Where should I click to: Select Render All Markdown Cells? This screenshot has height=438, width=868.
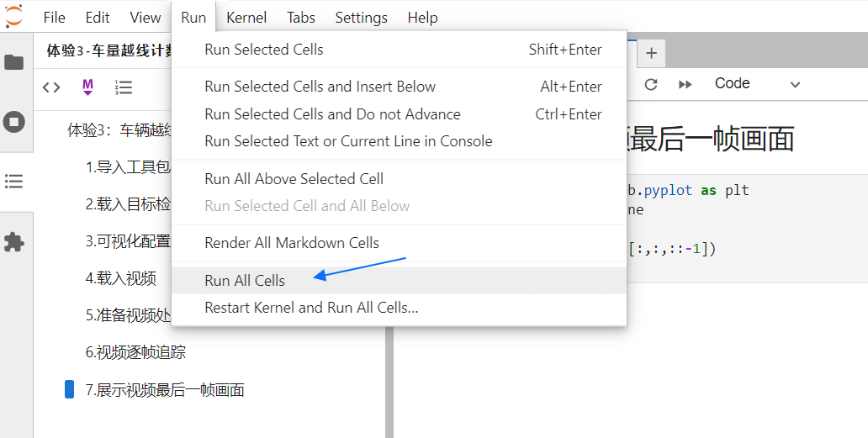[292, 243]
